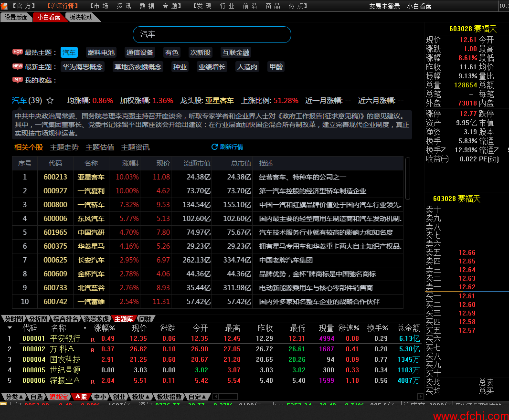Click the 总金额 column header

408,328
